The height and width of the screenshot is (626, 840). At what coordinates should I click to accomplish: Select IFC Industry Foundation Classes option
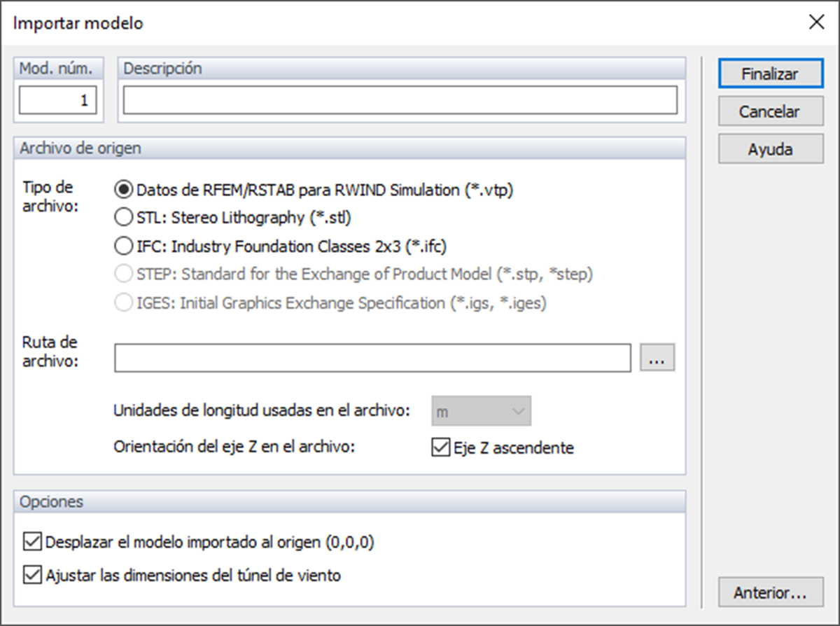point(123,246)
